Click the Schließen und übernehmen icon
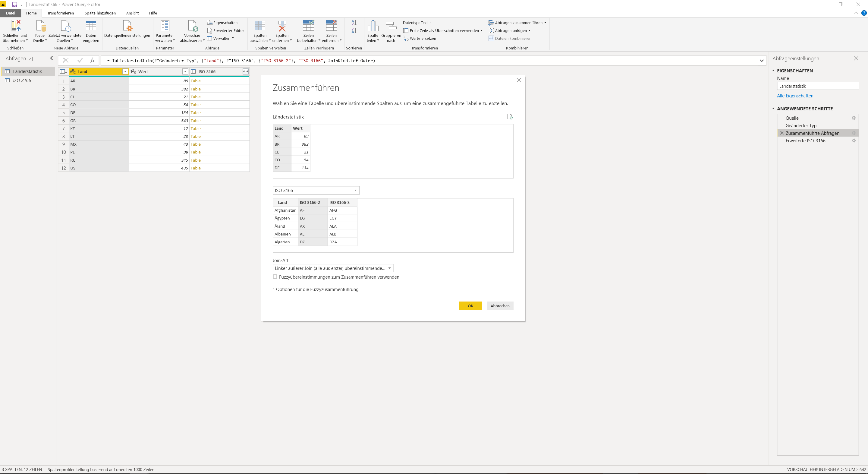Image resolution: width=868 pixels, height=474 pixels. 15,26
